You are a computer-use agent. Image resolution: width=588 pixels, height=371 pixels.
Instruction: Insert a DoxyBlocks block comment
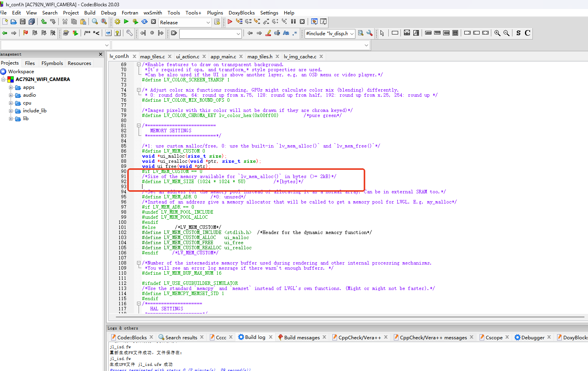(x=87, y=33)
